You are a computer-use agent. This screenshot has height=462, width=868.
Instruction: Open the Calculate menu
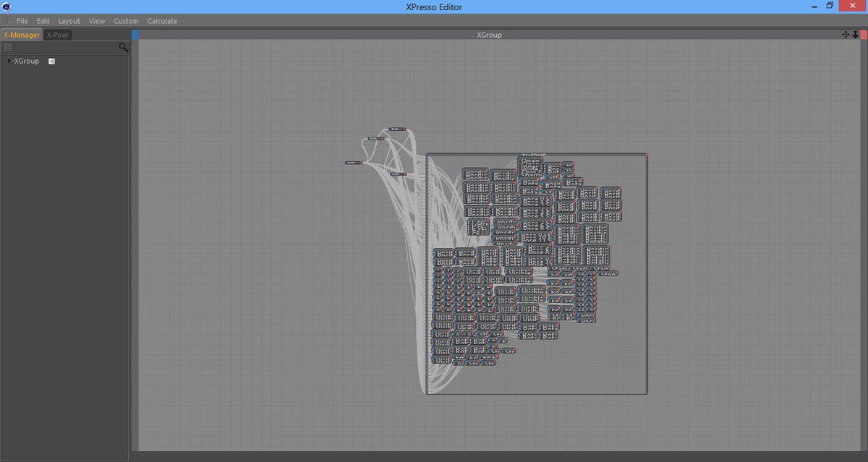[162, 21]
